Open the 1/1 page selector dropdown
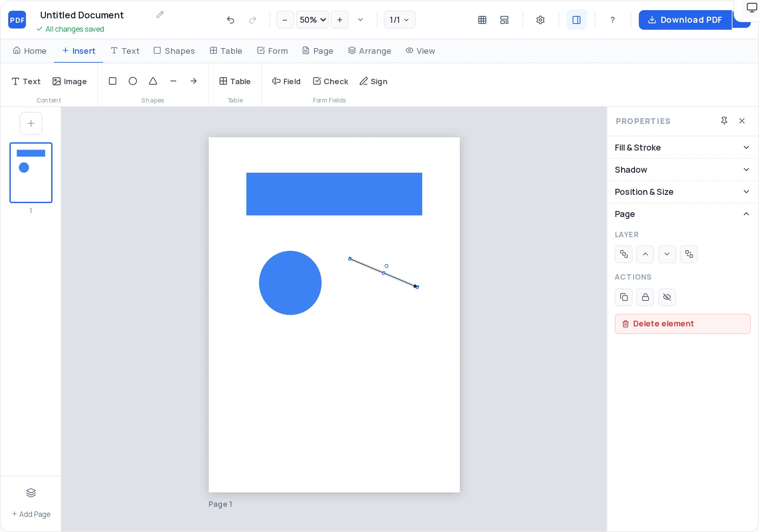The width and height of the screenshot is (759, 532). [x=399, y=20]
